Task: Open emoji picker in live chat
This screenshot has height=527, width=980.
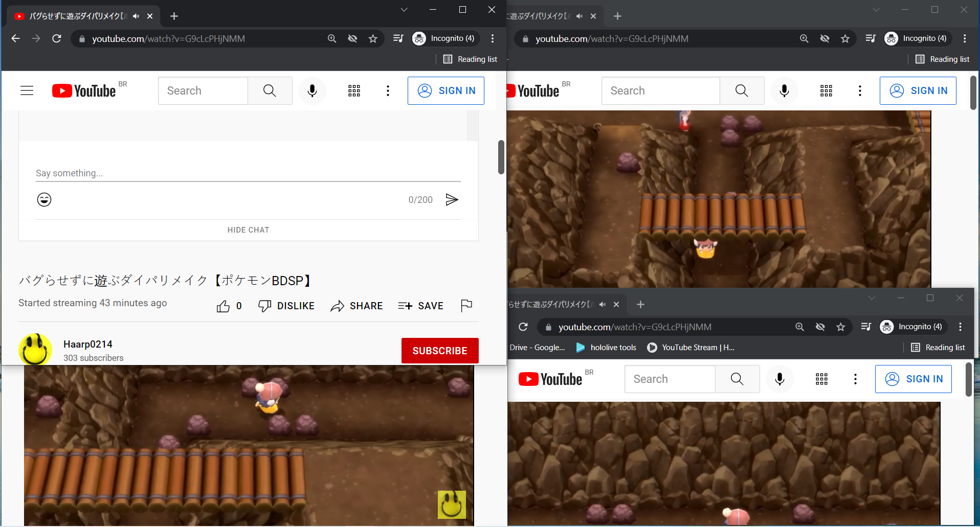Action: coord(44,199)
